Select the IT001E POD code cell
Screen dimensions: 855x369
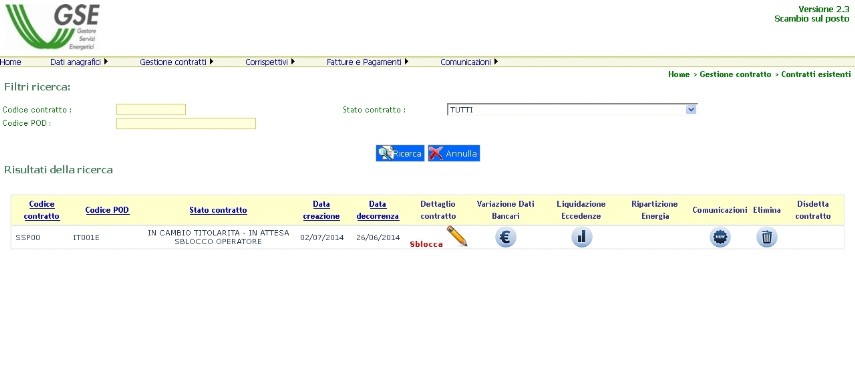[86, 238]
